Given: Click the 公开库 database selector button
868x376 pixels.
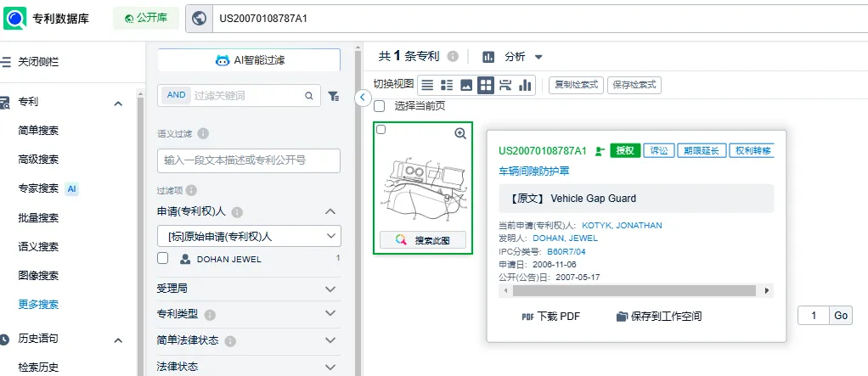Looking at the screenshot, I should (x=146, y=18).
